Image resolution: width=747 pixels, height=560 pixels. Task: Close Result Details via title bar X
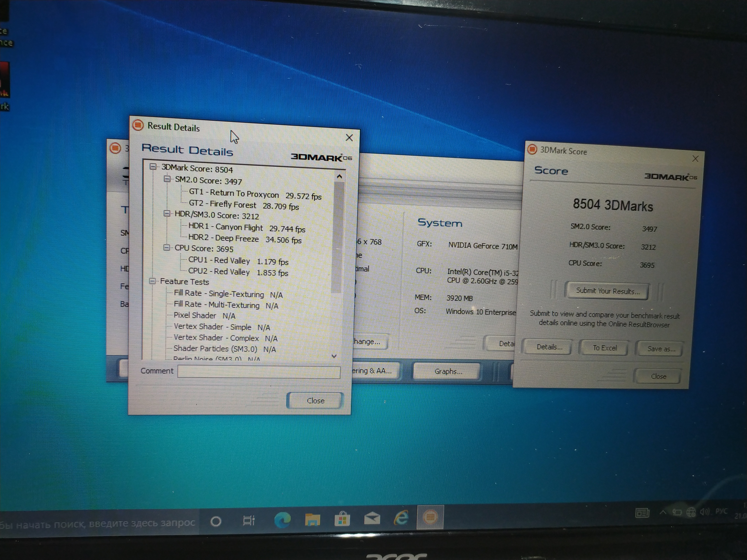(349, 137)
